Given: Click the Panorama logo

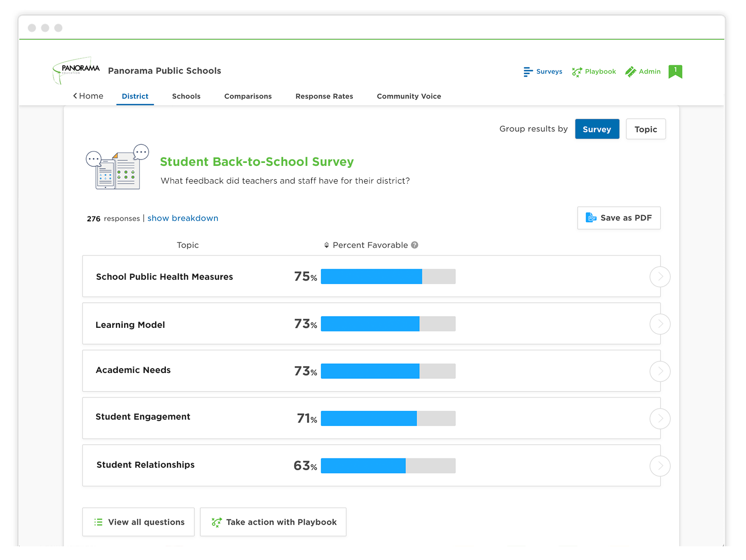Looking at the screenshot, I should [x=76, y=70].
